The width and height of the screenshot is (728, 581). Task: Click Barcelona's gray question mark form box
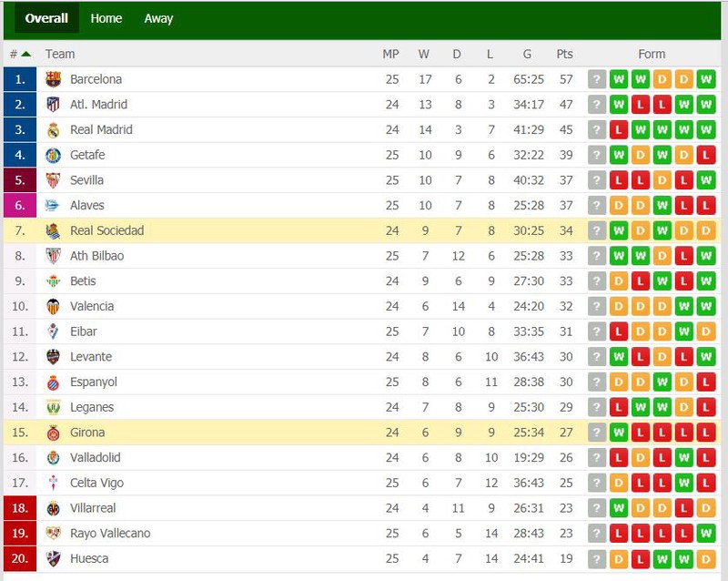click(597, 79)
